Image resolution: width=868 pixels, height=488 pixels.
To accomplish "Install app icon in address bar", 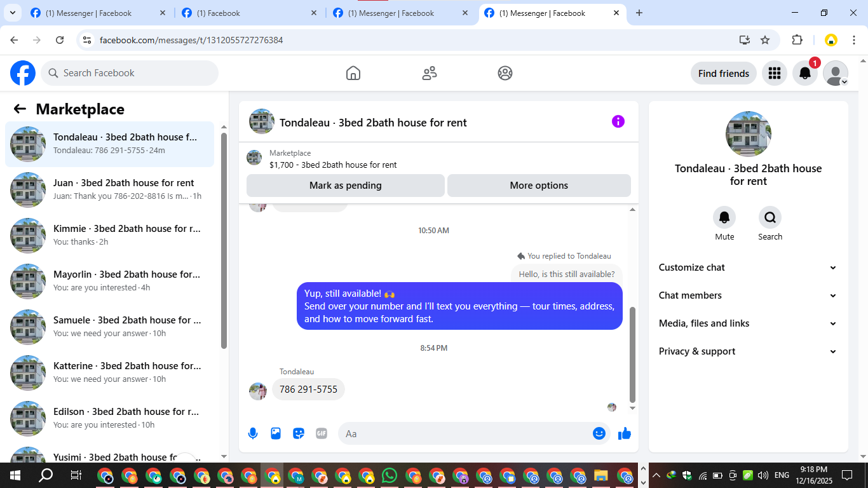I will coord(745,40).
